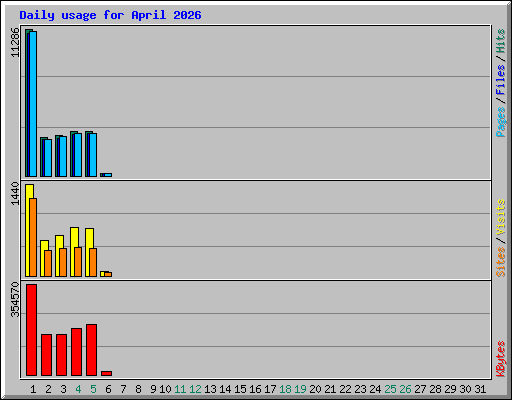Click the day 4 red KBytes bar
The width and height of the screenshot is (512, 400).
pyautogui.click(x=76, y=352)
